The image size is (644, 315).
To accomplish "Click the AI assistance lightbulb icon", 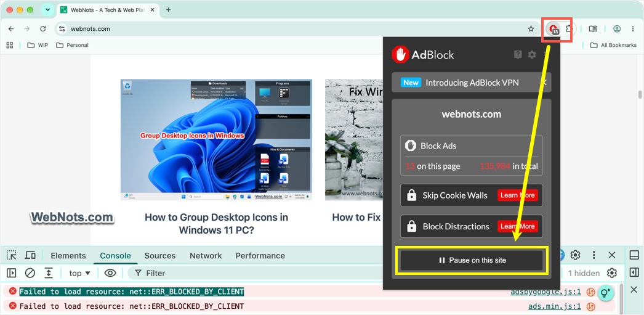I will pyautogui.click(x=605, y=293).
